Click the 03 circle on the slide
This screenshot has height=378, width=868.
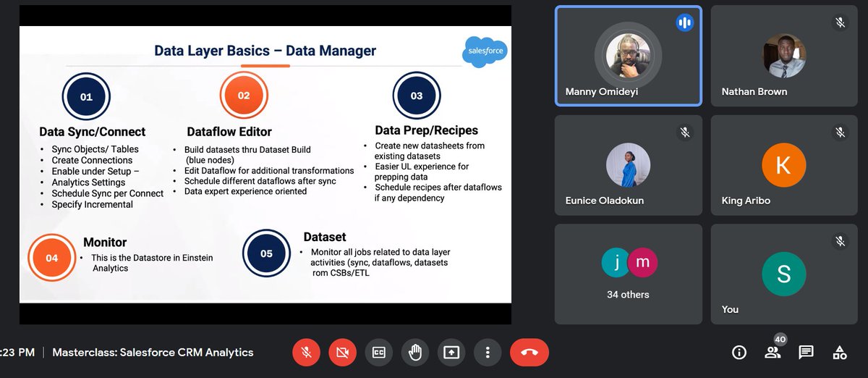click(x=417, y=96)
